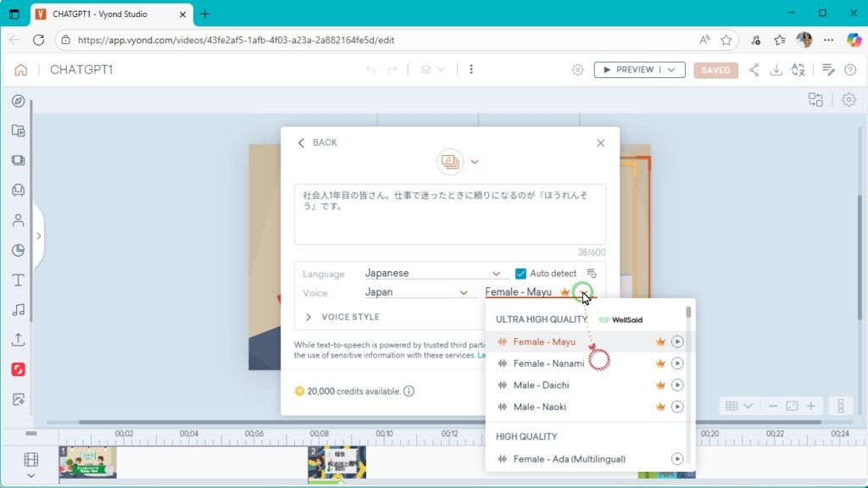The height and width of the screenshot is (488, 868).
Task: Play Male - Daichi voice sample
Action: (x=677, y=385)
